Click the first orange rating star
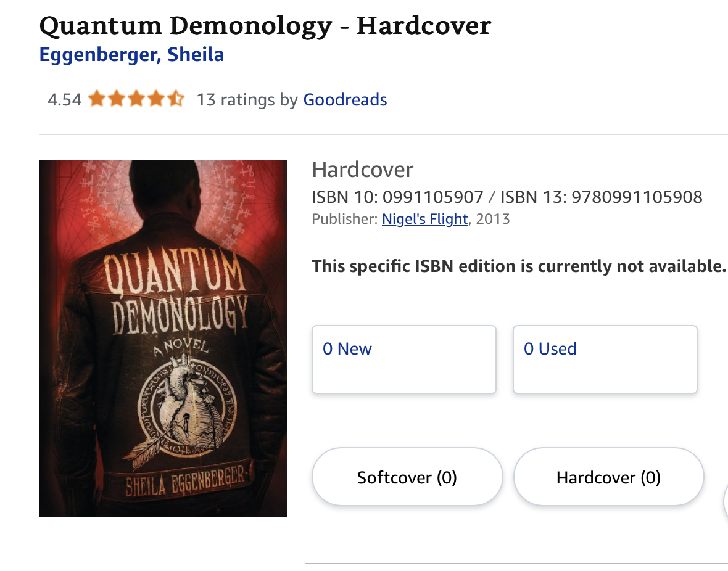 (x=97, y=99)
